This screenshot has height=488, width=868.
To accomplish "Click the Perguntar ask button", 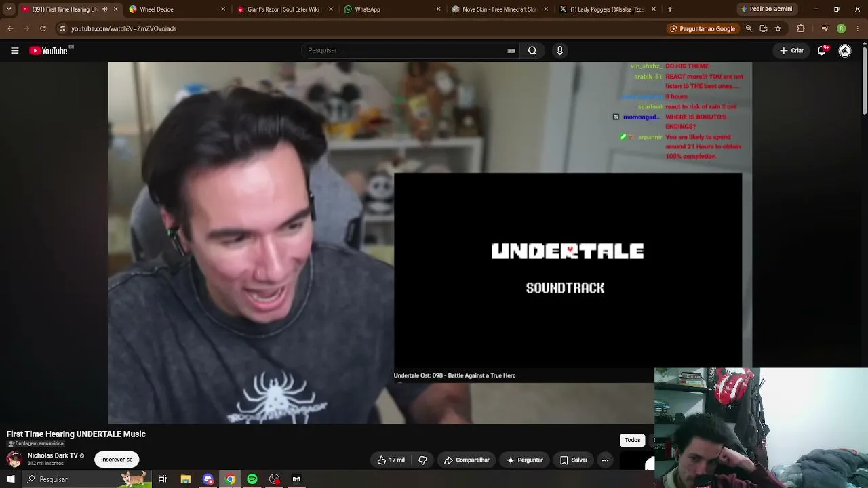I will pyautogui.click(x=525, y=460).
